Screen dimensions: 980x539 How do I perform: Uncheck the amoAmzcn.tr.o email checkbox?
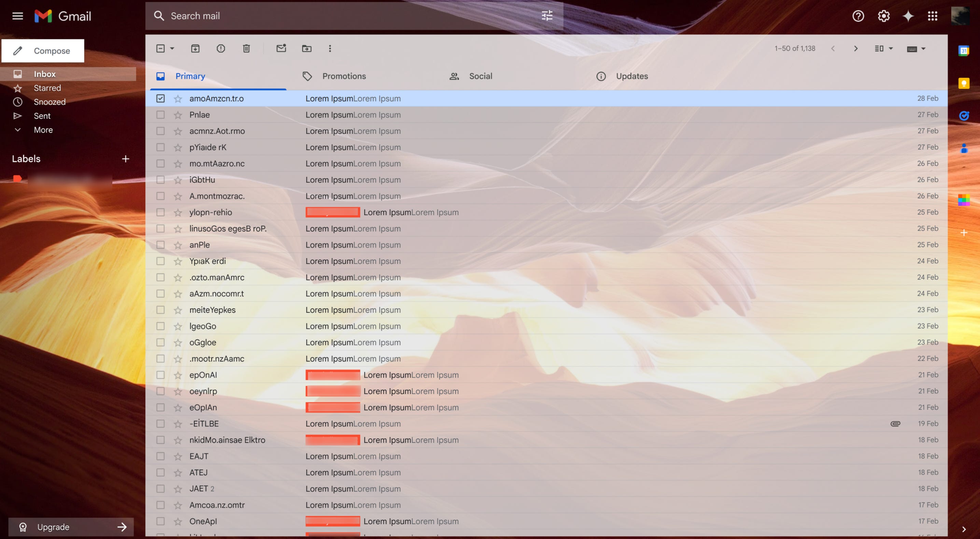pyautogui.click(x=160, y=99)
